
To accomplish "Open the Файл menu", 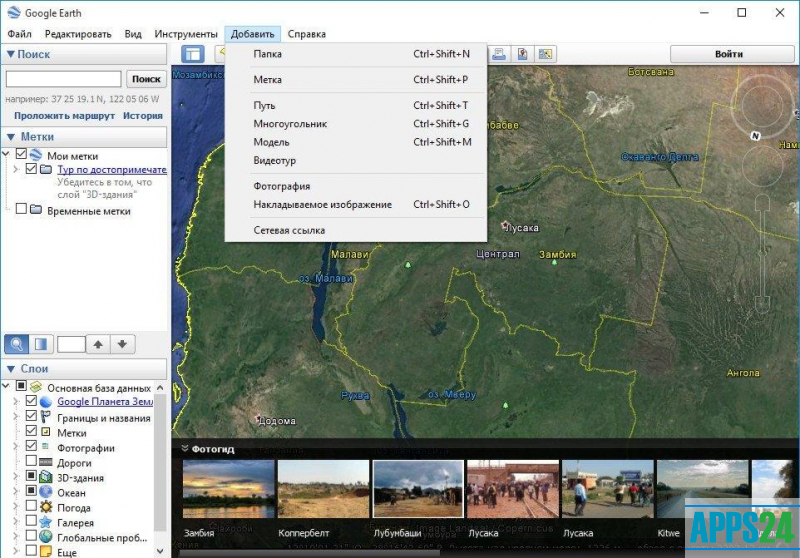I will (x=19, y=34).
